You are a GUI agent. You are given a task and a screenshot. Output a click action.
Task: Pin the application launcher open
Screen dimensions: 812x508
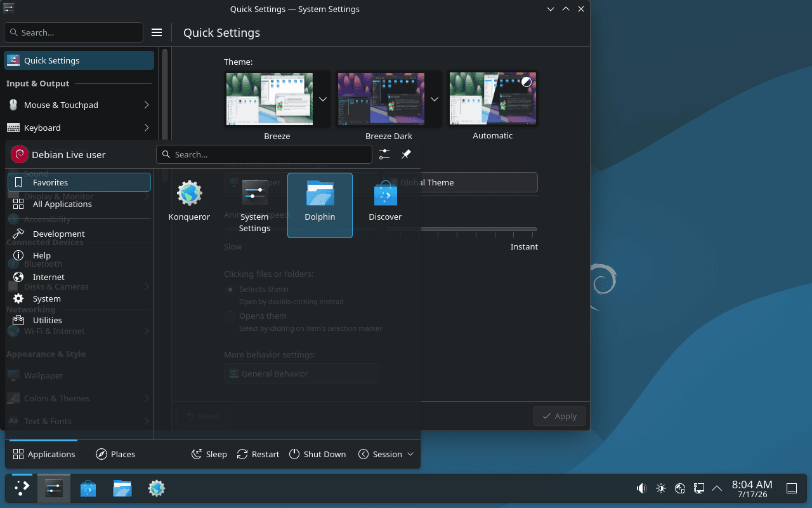[x=406, y=154]
